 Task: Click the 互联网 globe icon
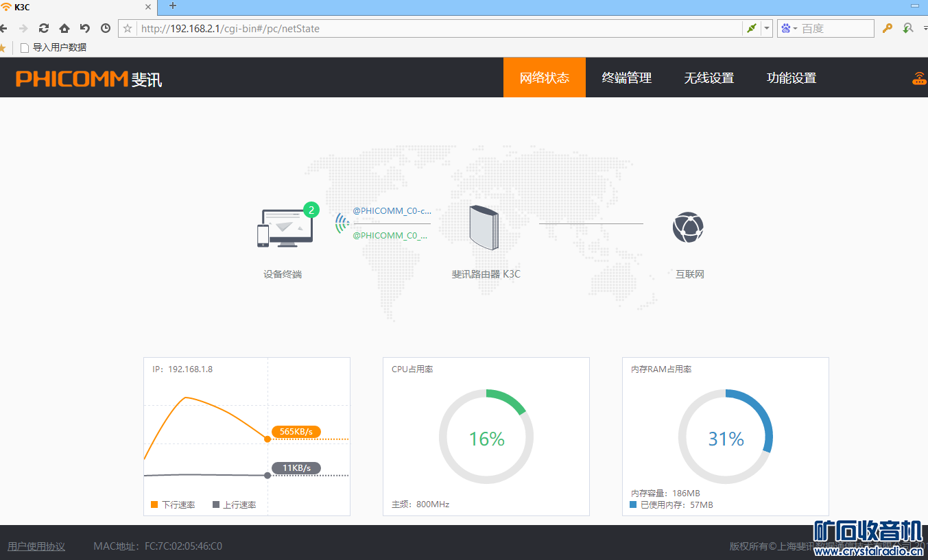click(688, 228)
